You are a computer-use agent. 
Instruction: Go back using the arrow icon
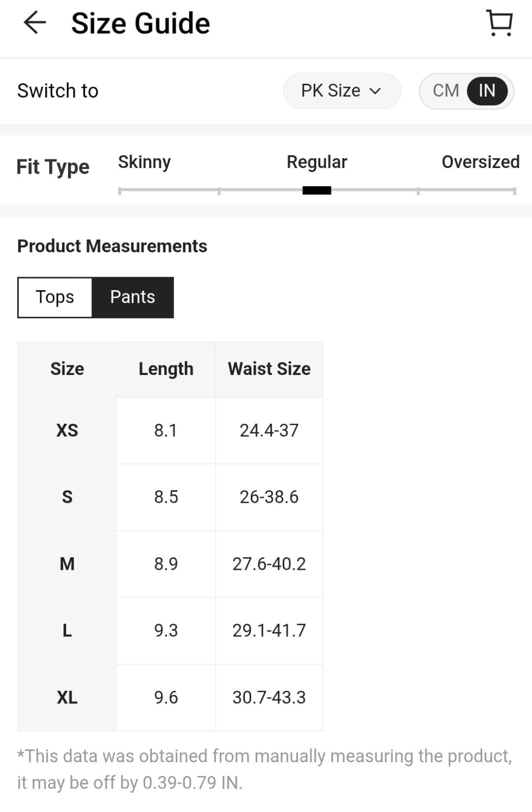tap(35, 23)
